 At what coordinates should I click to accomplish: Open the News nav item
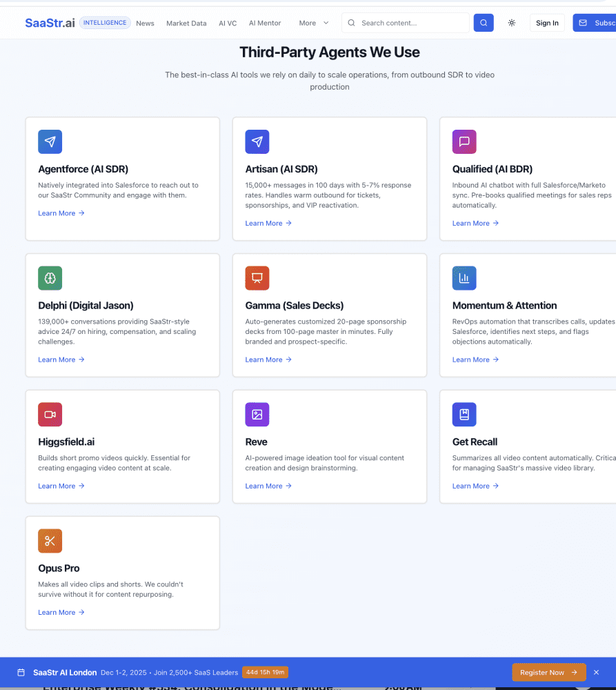point(145,23)
